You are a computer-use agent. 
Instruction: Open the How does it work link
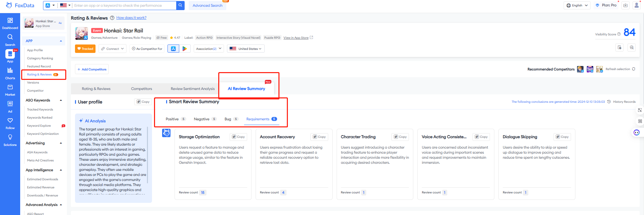(x=131, y=18)
